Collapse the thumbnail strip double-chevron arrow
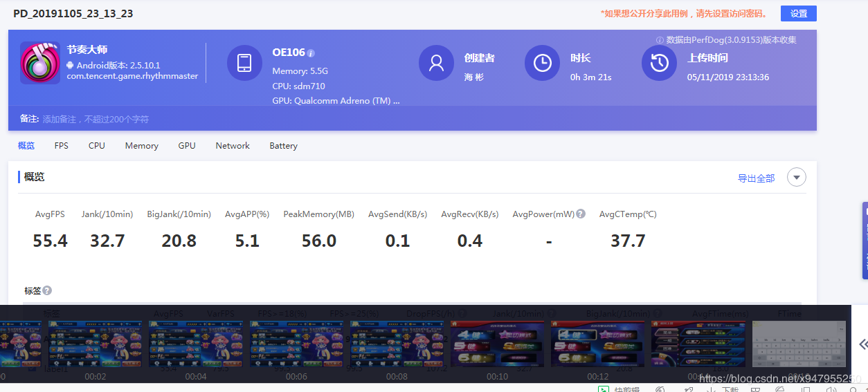This screenshot has height=392, width=868. [x=863, y=344]
